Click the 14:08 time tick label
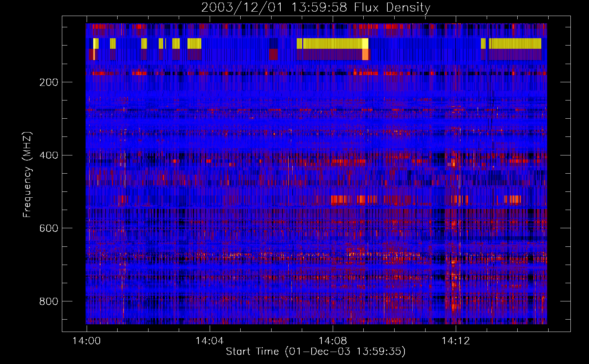The image size is (589, 364). 333,341
